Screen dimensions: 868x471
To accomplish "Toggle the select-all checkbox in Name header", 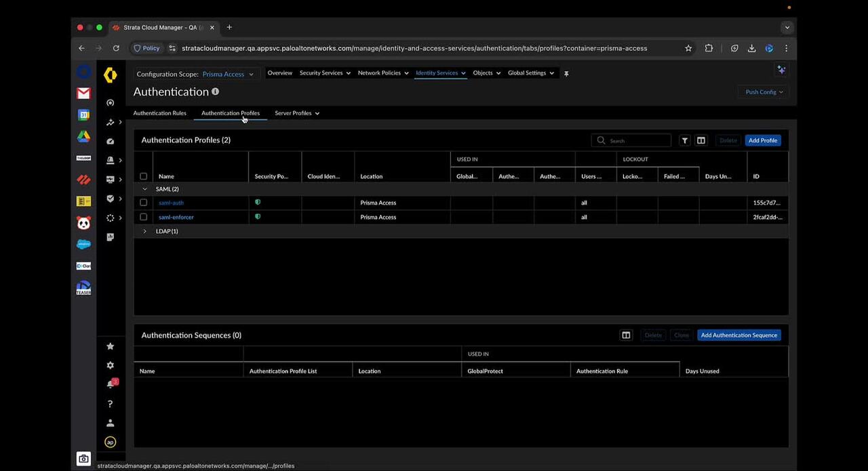I will click(x=143, y=176).
